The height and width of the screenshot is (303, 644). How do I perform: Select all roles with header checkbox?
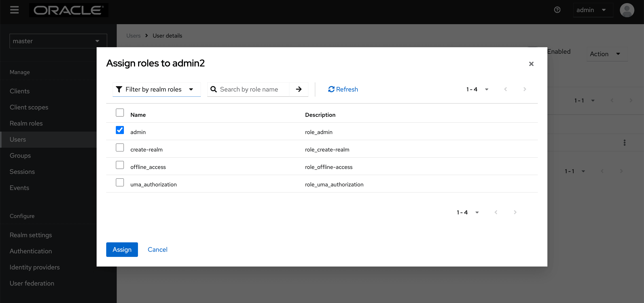click(120, 113)
